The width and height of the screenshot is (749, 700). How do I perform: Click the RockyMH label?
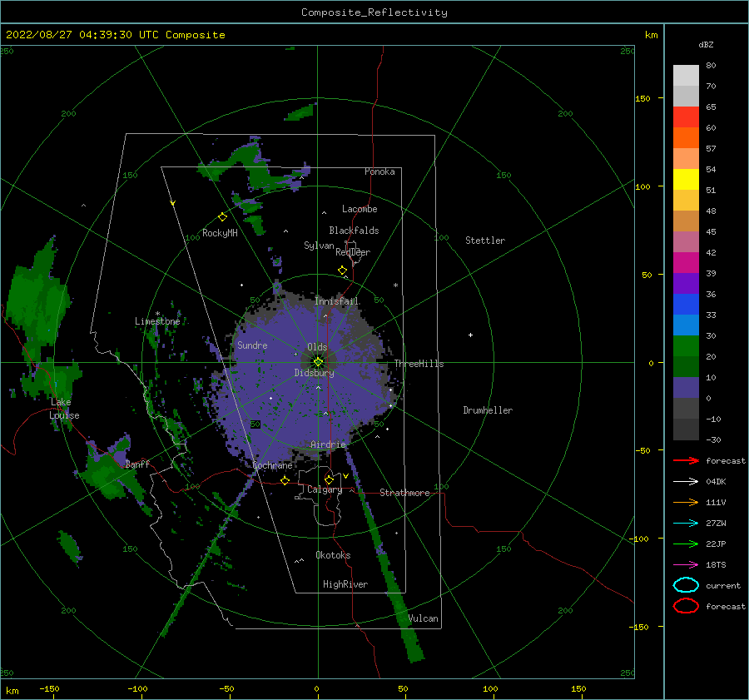coord(221,233)
